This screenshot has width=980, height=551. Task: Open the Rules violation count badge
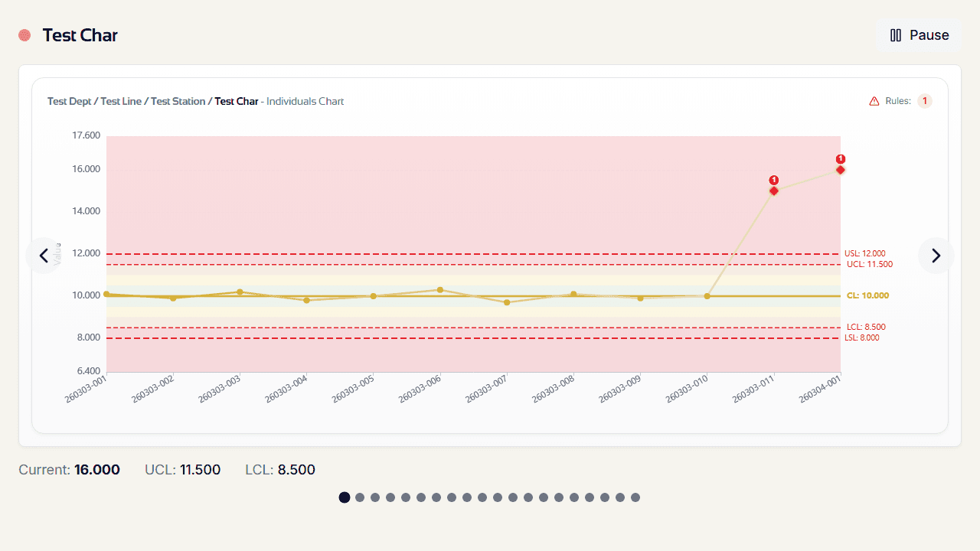tap(924, 101)
